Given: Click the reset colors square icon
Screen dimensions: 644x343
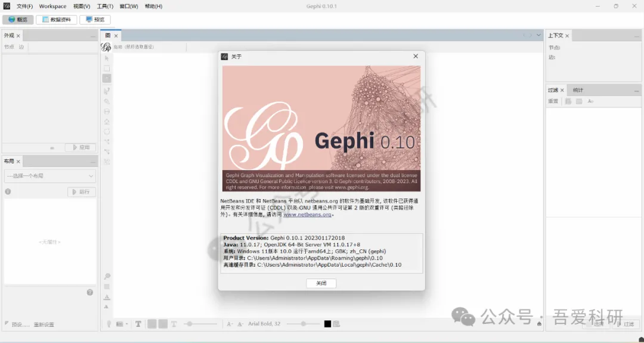Looking at the screenshot, I should coord(107,287).
